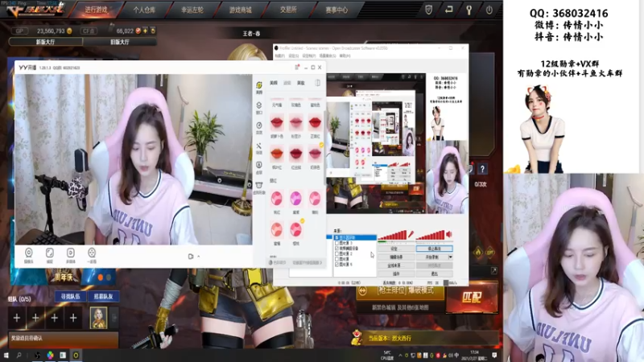Open the 交易所 tab
Viewport: 644px width, 362px height.
(288, 10)
